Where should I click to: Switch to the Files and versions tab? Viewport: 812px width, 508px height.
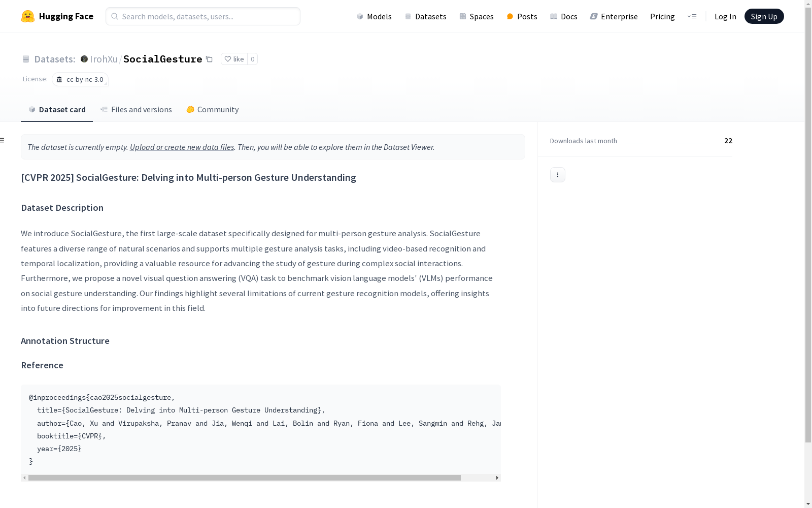click(x=136, y=109)
